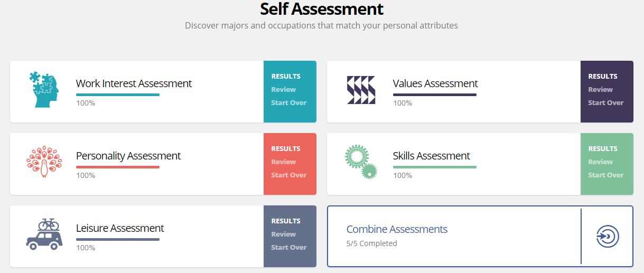The width and height of the screenshot is (644, 273).
Task: Click the Leisure Assessment title text
Action: tap(120, 228)
